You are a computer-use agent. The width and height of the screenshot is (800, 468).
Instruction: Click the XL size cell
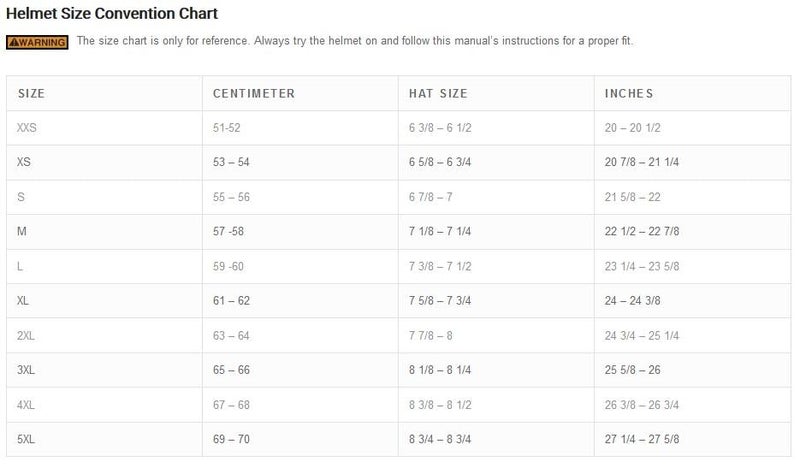point(23,300)
